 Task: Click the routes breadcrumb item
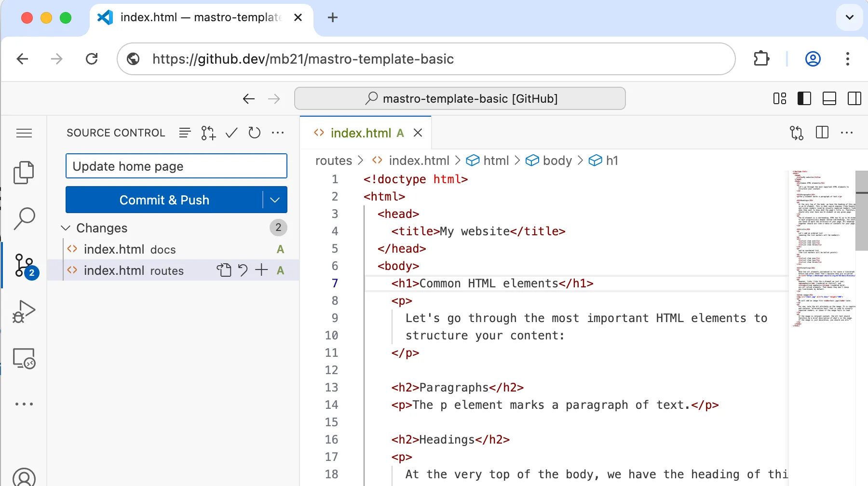[x=334, y=160]
